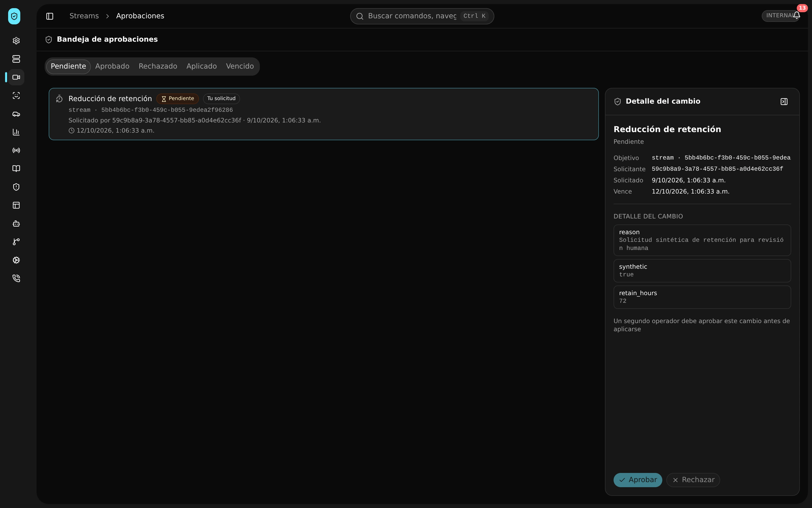812x508 pixels.
Task: Click the Bandeja de aprobaciones heading
Action: 107,39
